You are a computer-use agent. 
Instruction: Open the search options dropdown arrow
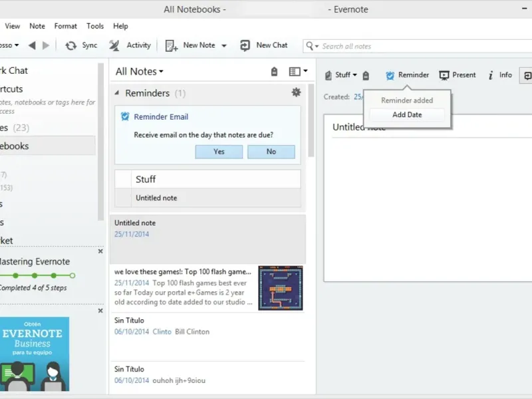317,46
